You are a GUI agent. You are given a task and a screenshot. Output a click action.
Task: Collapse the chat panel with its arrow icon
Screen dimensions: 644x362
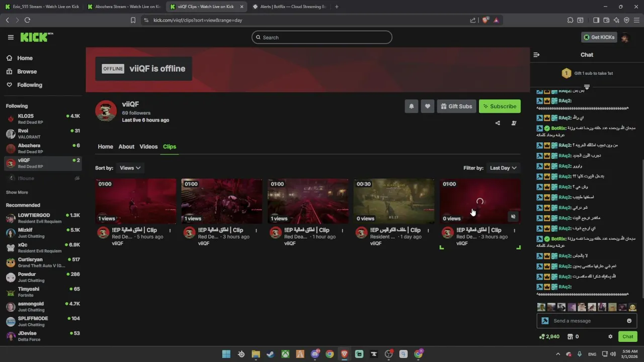[x=536, y=55]
